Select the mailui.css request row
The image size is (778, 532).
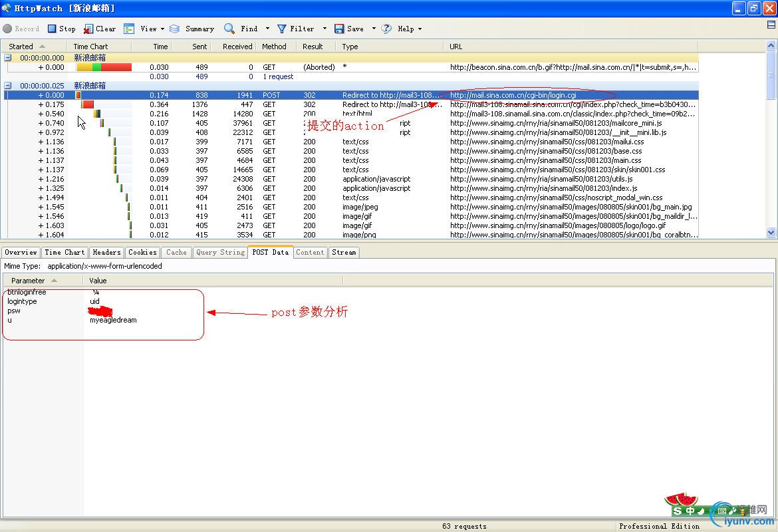351,142
